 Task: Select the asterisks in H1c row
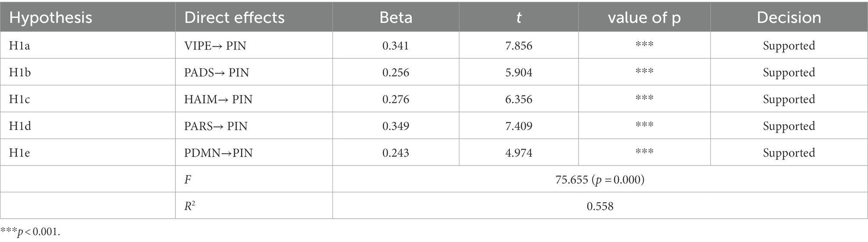coord(644,98)
